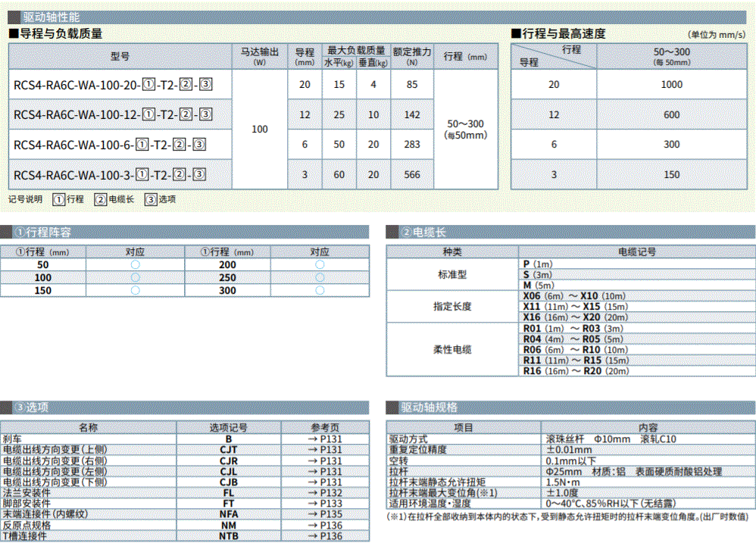Click the 标准型 cable type cell
The height and width of the screenshot is (543, 756).
pyautogui.click(x=452, y=275)
